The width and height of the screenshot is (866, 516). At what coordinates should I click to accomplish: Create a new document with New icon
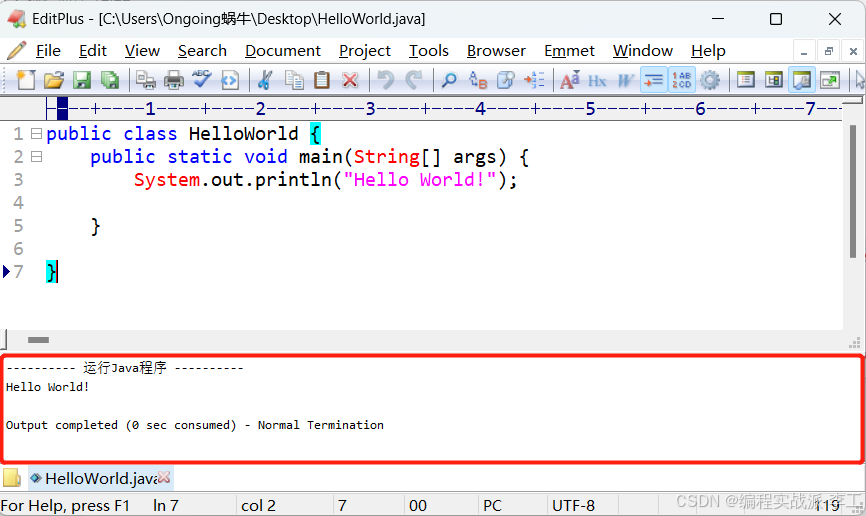pos(25,80)
